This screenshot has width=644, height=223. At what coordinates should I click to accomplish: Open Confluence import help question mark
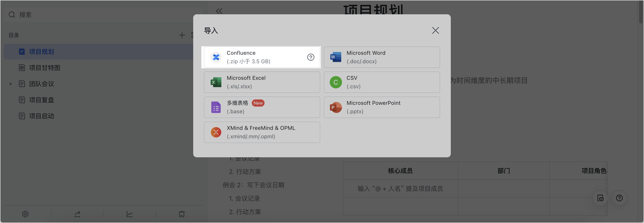311,57
